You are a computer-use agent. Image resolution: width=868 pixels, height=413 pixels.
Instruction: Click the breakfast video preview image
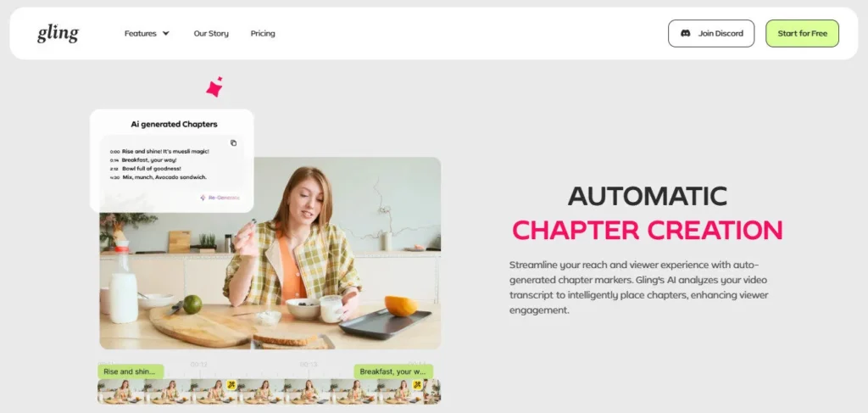pos(270,253)
